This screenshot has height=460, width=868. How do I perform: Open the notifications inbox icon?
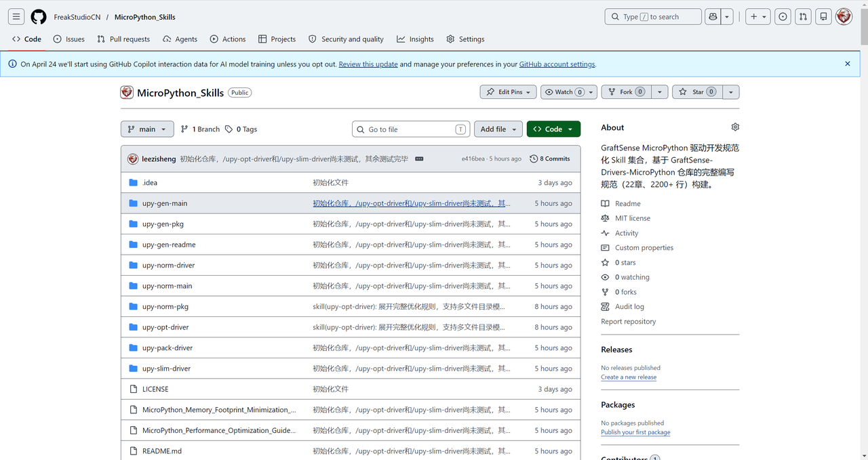point(823,17)
